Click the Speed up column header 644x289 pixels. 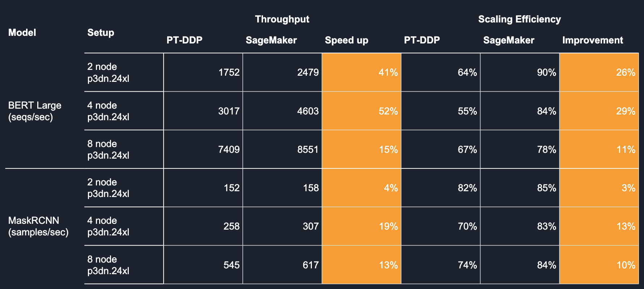click(346, 40)
